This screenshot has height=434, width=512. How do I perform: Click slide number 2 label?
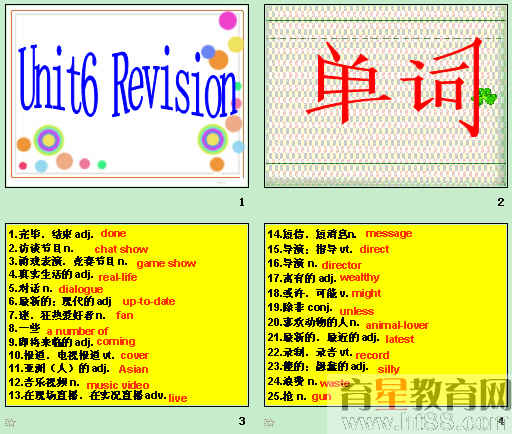click(501, 202)
